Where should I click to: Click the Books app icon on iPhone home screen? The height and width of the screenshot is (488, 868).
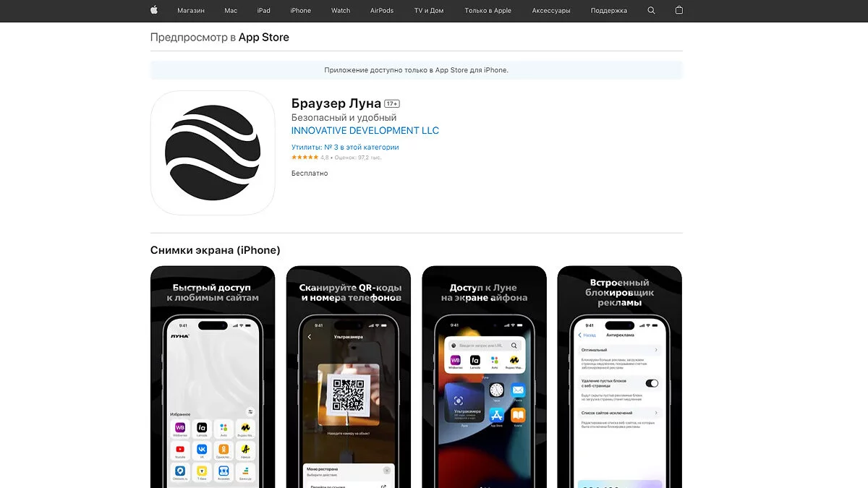click(518, 415)
